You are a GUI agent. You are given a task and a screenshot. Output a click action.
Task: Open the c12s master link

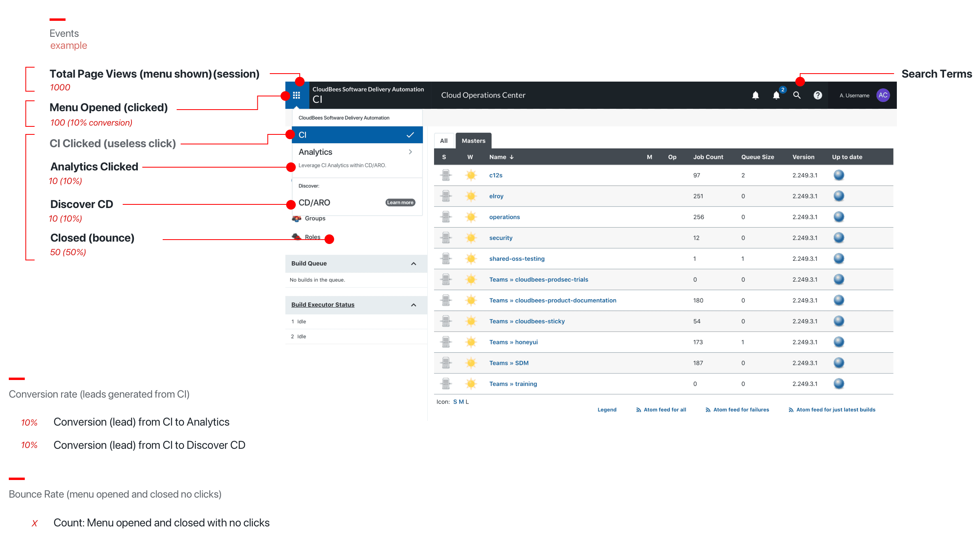(x=496, y=175)
